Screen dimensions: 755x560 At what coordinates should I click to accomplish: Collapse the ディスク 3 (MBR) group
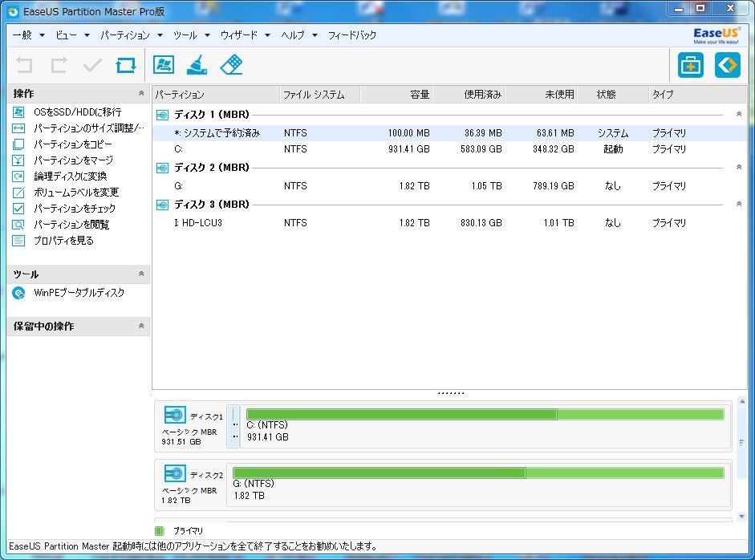point(739,204)
